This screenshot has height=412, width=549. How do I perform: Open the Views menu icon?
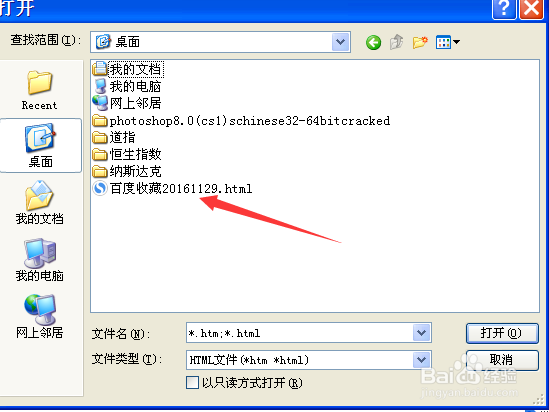[447, 43]
